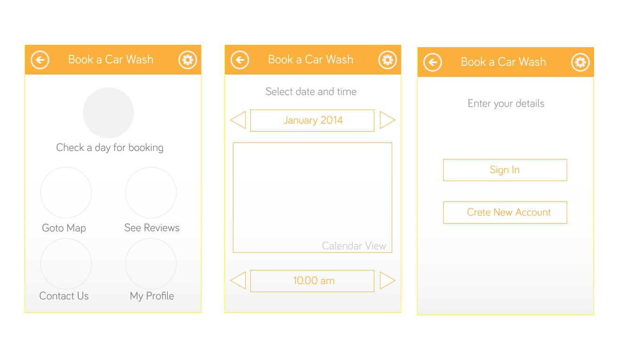Open the January 2014 month selector
644x361 pixels.
312,120
